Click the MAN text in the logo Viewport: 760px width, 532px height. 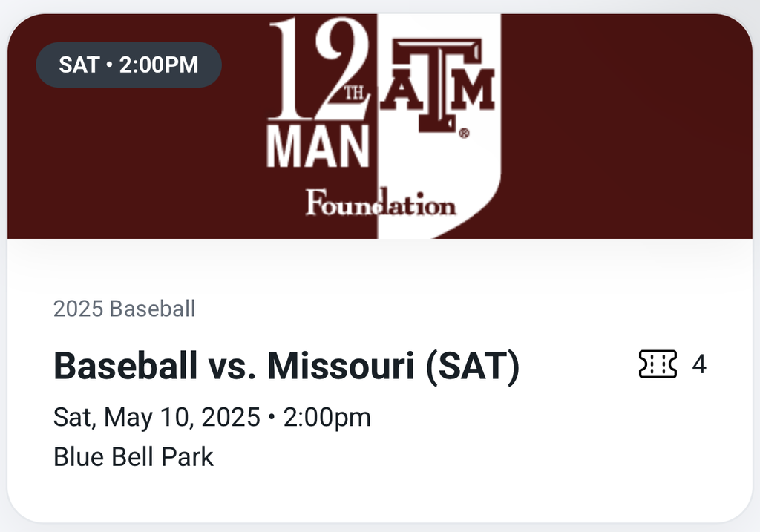click(x=318, y=147)
